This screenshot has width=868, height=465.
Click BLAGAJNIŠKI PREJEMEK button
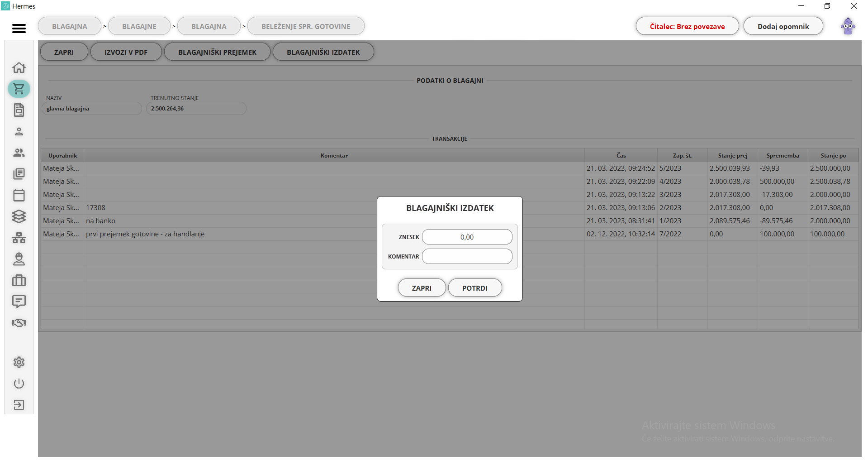[217, 52]
